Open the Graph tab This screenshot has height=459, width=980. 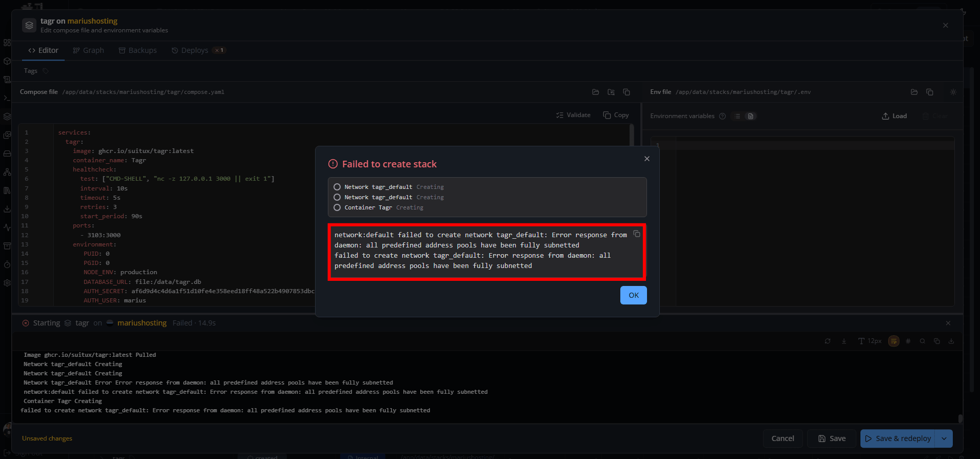point(88,50)
